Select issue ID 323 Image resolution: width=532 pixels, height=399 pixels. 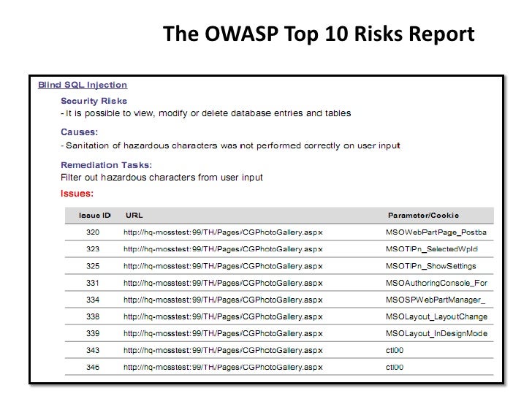[x=93, y=249]
